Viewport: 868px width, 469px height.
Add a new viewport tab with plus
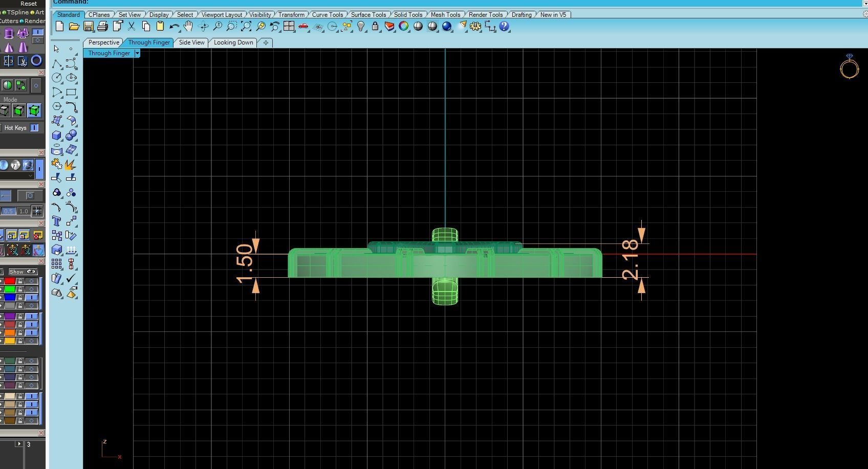tap(266, 42)
